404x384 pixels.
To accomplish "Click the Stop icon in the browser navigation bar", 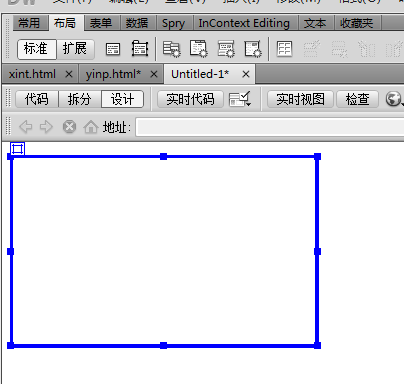I will tap(69, 127).
